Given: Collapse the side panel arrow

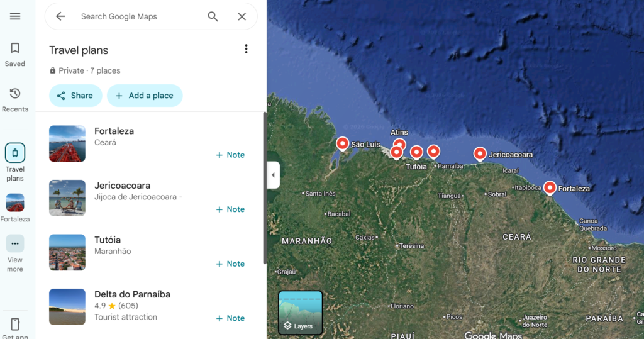Looking at the screenshot, I should pyautogui.click(x=273, y=175).
